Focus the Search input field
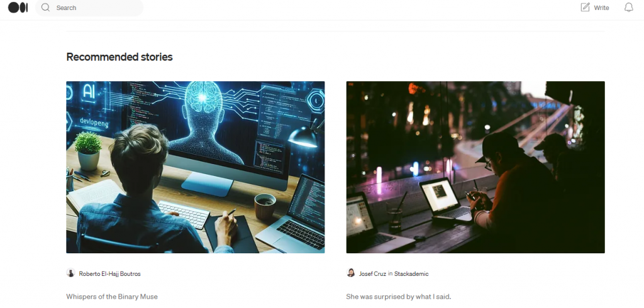 point(89,8)
